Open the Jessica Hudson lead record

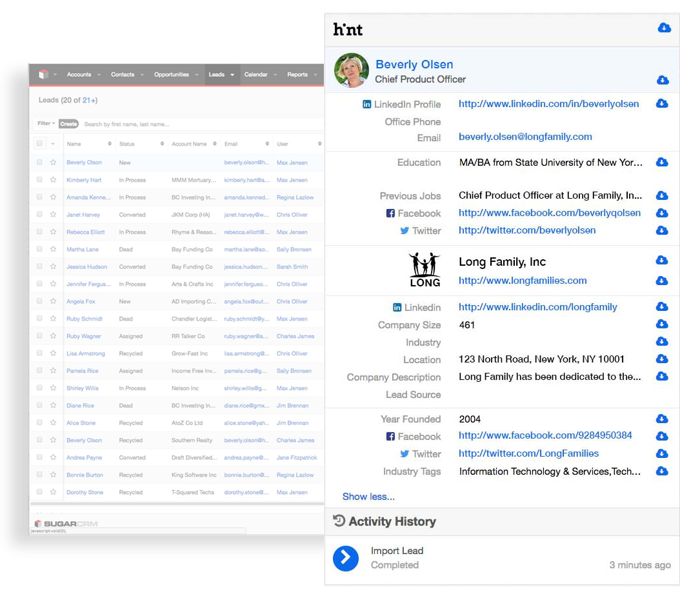click(x=86, y=266)
